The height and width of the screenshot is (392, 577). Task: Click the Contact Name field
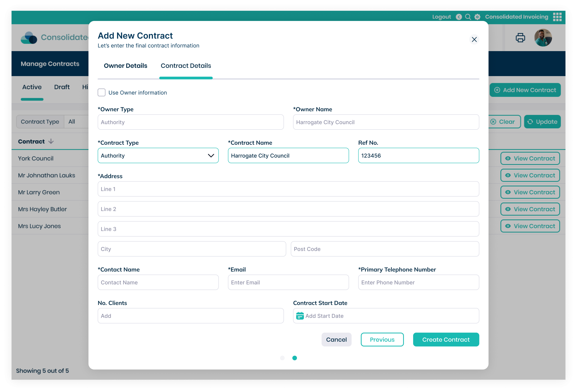pyautogui.click(x=158, y=282)
